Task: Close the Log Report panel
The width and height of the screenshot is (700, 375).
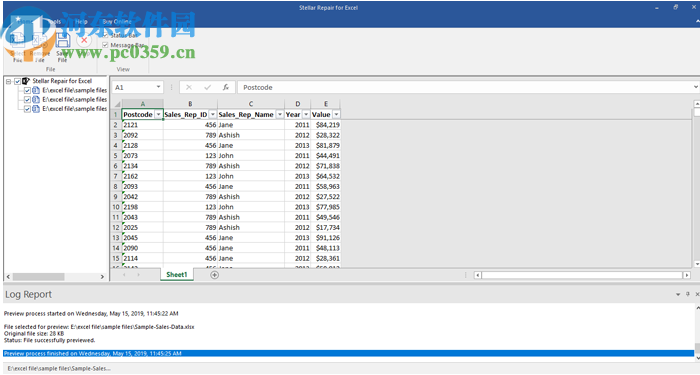Action: [x=697, y=294]
